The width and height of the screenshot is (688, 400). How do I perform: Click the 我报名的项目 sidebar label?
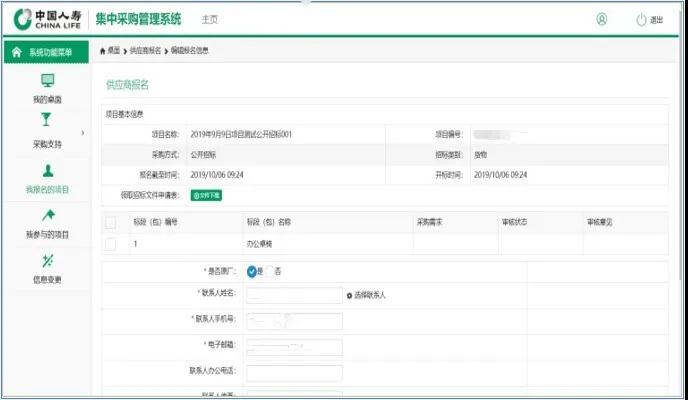[x=47, y=189]
